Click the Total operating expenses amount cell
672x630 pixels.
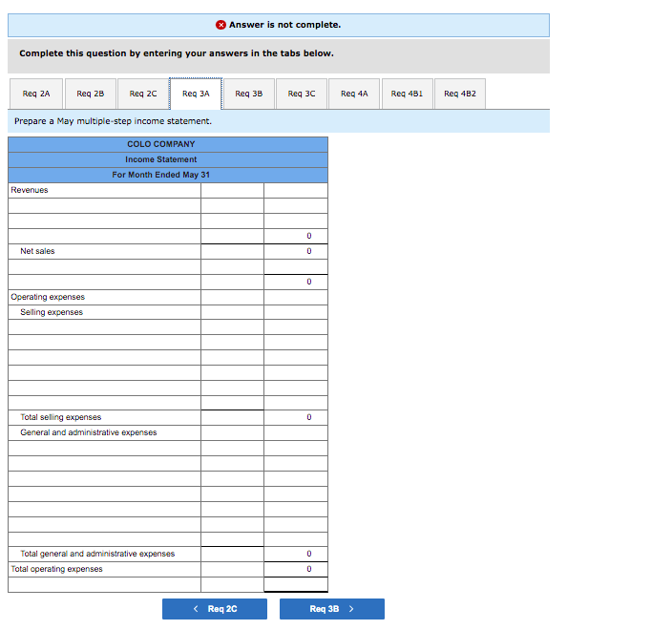pos(296,569)
